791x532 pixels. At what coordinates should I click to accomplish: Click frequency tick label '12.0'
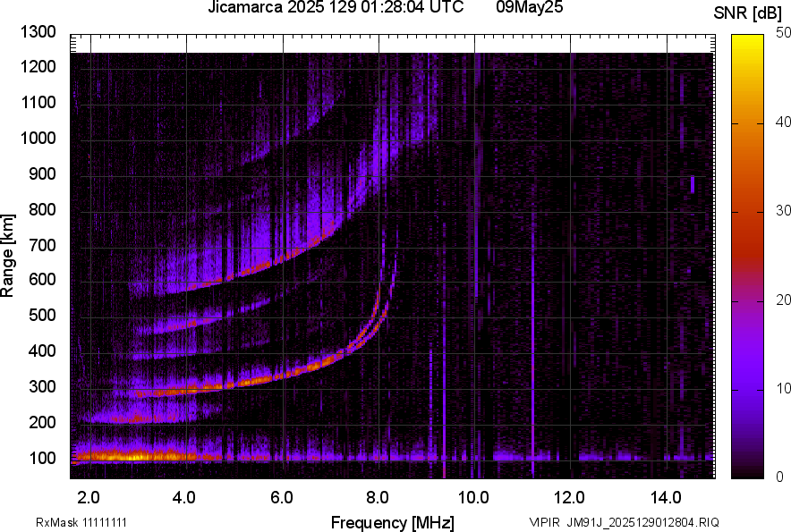tap(570, 498)
